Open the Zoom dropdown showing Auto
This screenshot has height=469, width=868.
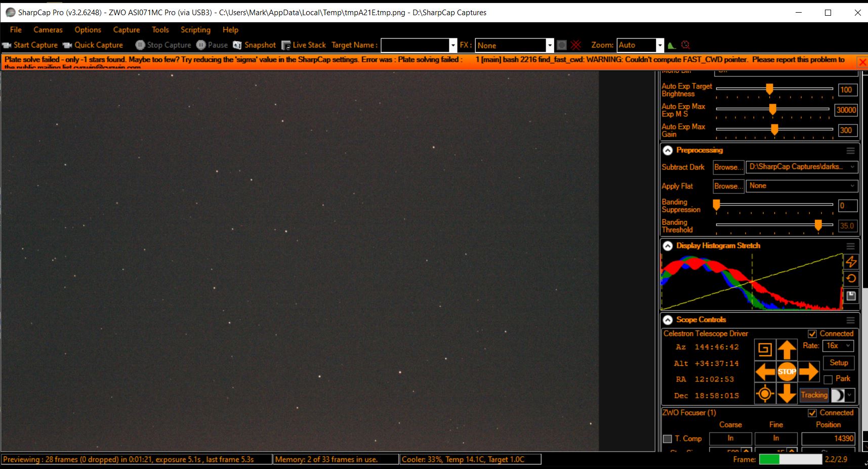point(659,46)
